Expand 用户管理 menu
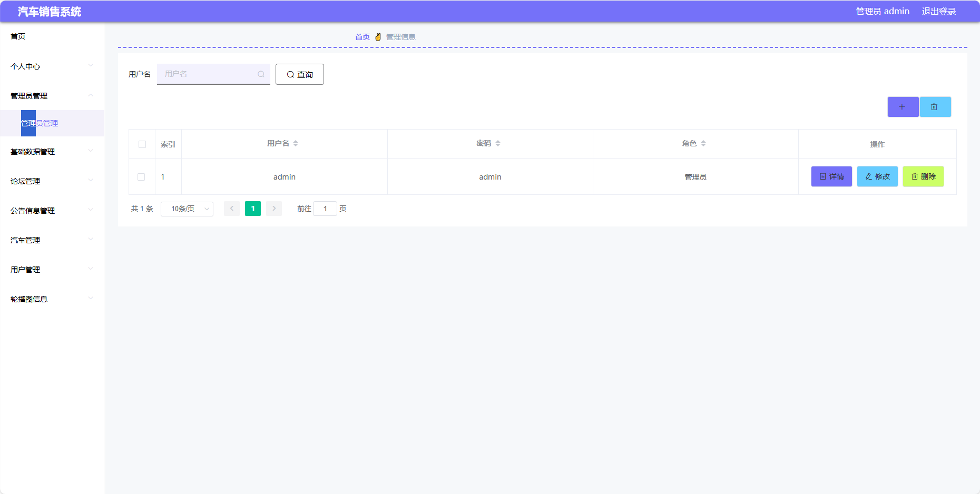Viewport: 980px width, 494px height. [x=52, y=270]
